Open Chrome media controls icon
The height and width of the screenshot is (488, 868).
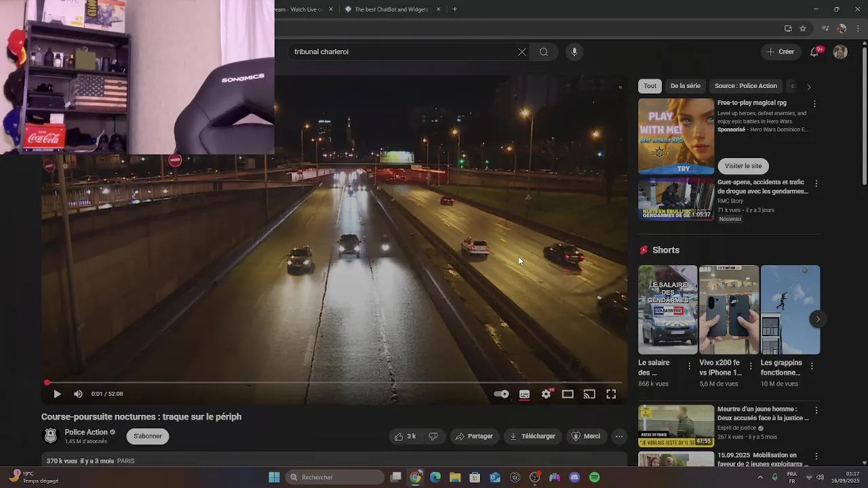coord(825,28)
